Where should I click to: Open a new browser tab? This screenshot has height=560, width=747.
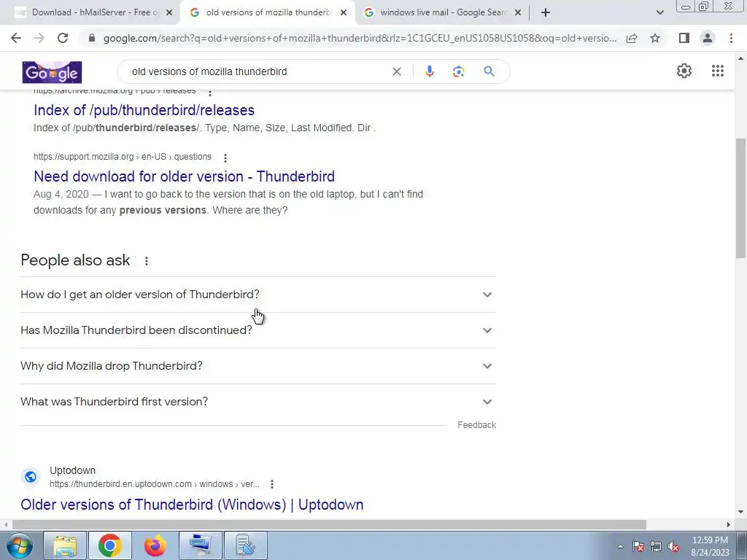(546, 12)
